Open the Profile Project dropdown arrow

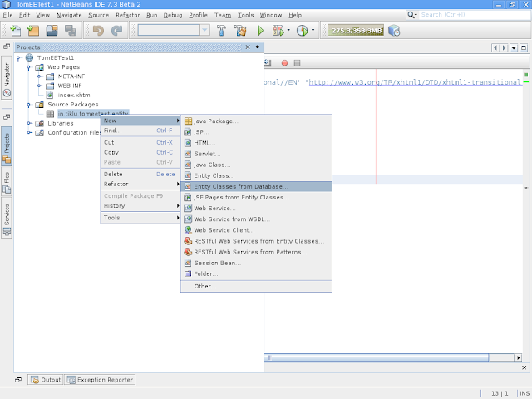313,30
